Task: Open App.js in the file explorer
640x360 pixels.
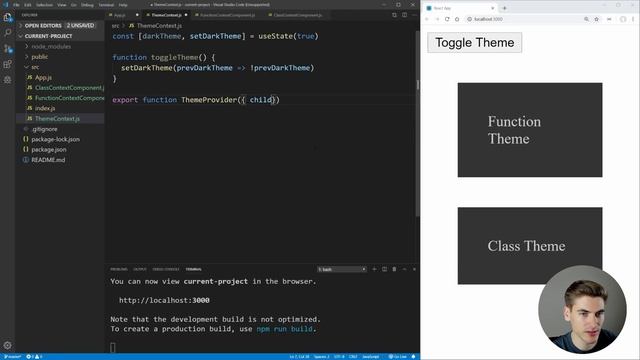Action: click(x=60, y=78)
